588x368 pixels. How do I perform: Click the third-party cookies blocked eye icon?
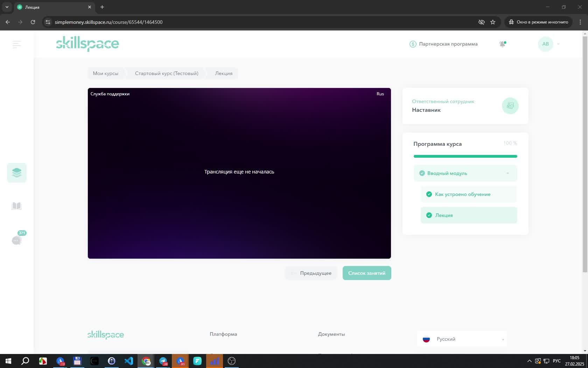(x=482, y=22)
